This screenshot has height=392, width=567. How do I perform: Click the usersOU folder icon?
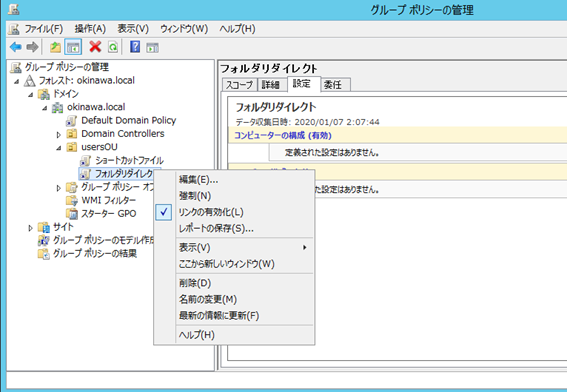point(72,147)
